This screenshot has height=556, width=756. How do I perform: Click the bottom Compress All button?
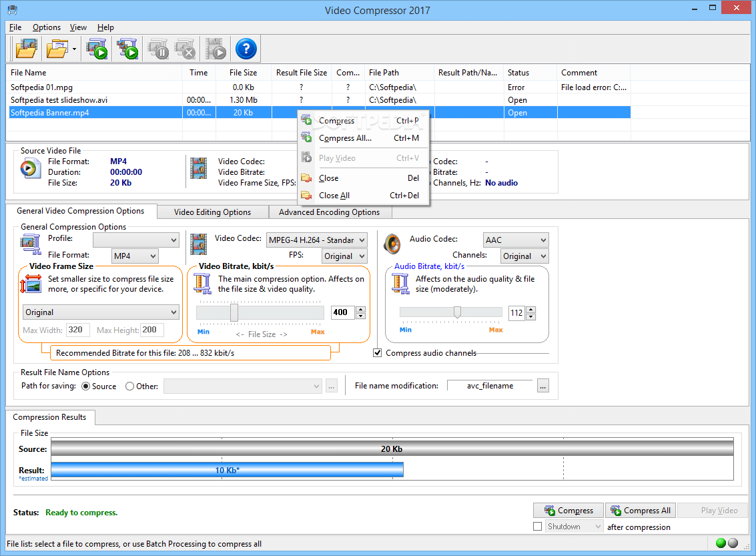[x=641, y=510]
